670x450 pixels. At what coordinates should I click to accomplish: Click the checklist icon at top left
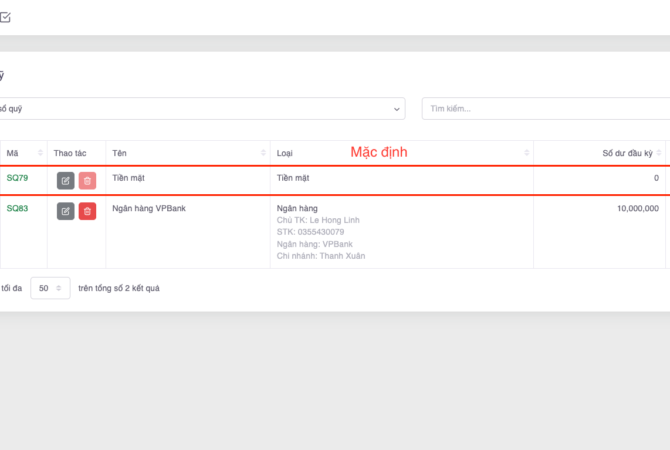5,17
